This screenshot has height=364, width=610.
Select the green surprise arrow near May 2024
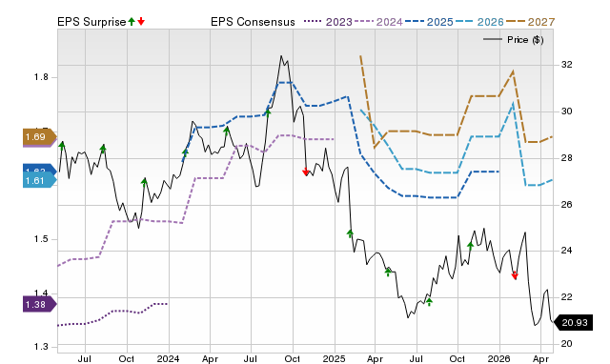point(227,131)
